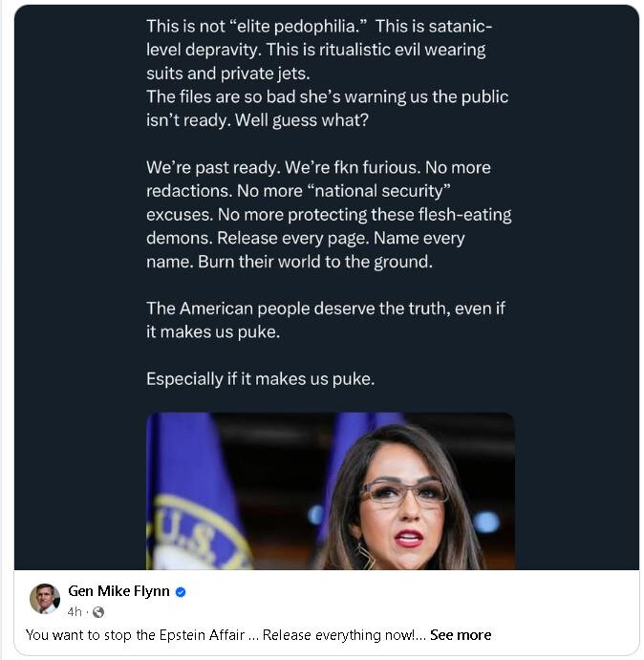This screenshot has width=644, height=660.
Task: Click the "Especially if it makes us puke" line
Action: [260, 379]
